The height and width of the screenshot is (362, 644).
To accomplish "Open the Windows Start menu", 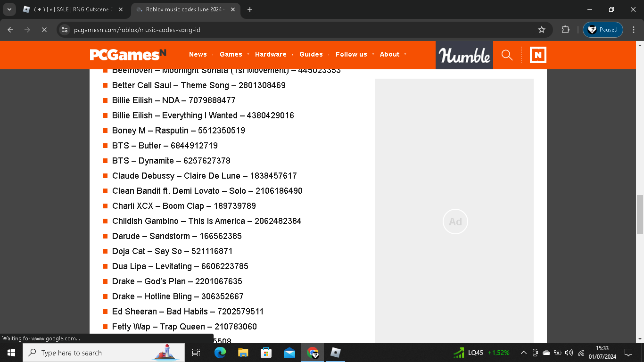I will click(x=11, y=353).
